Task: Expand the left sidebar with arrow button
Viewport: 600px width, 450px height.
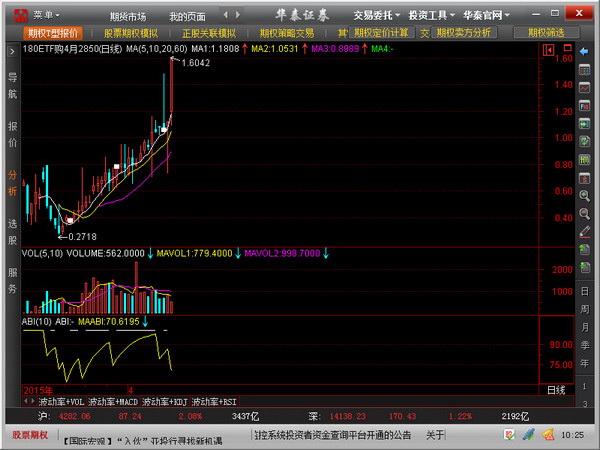Action: (x=12, y=52)
